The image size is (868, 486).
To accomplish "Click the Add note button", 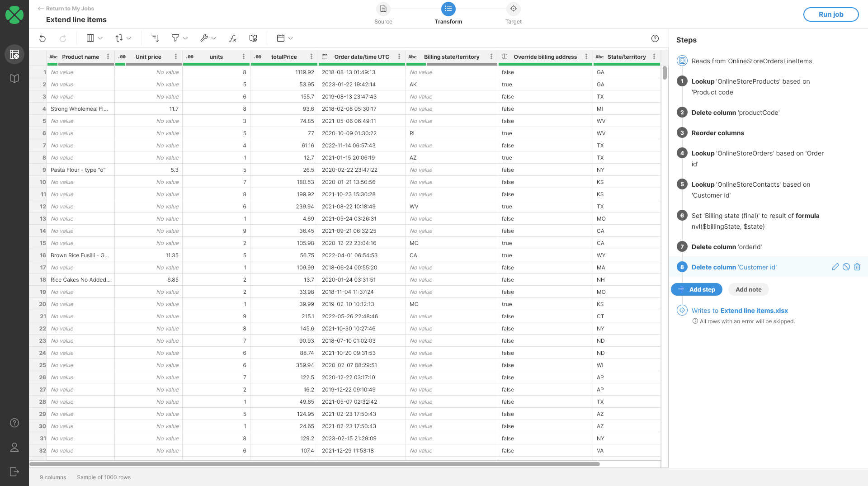I will [749, 289].
